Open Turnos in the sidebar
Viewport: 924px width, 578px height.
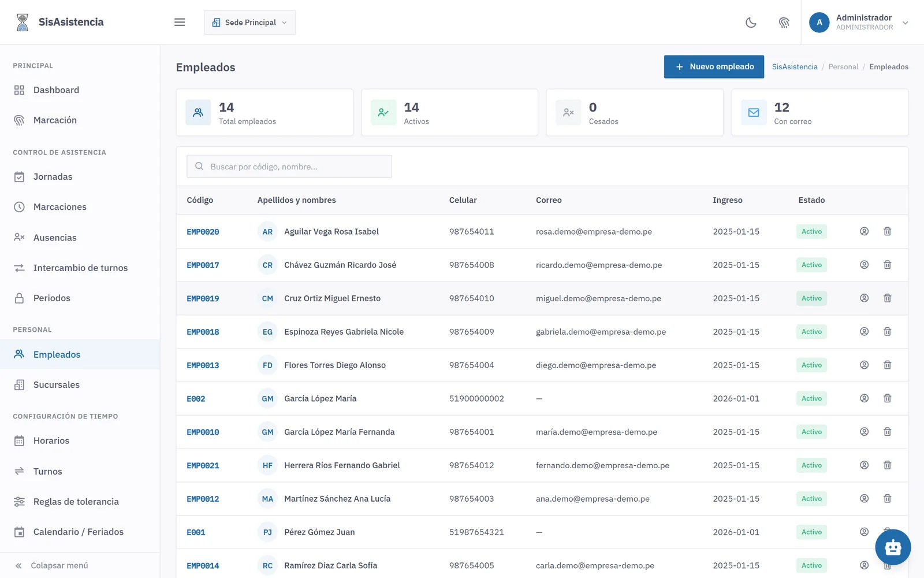(x=80, y=471)
